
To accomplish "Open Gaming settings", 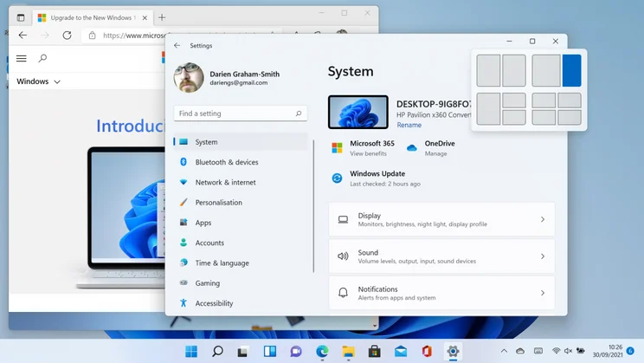I will (241, 282).
